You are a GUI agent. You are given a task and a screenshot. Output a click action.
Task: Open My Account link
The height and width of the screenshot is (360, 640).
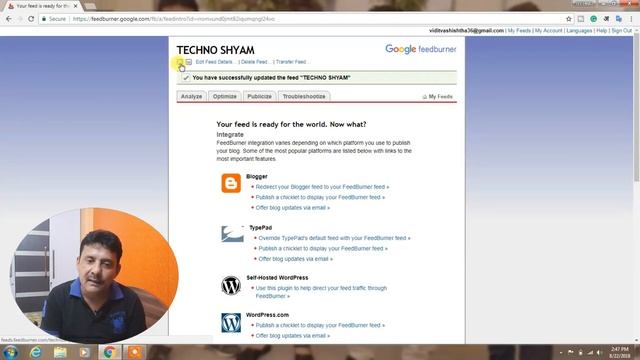coord(549,31)
